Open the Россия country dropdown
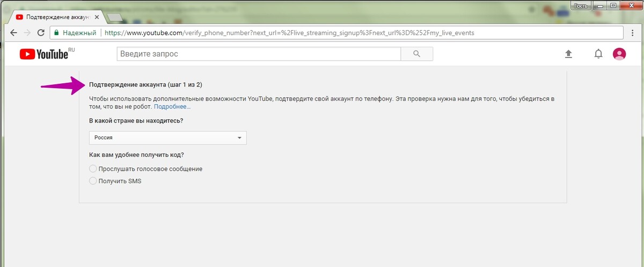The image size is (644, 267). point(167,138)
